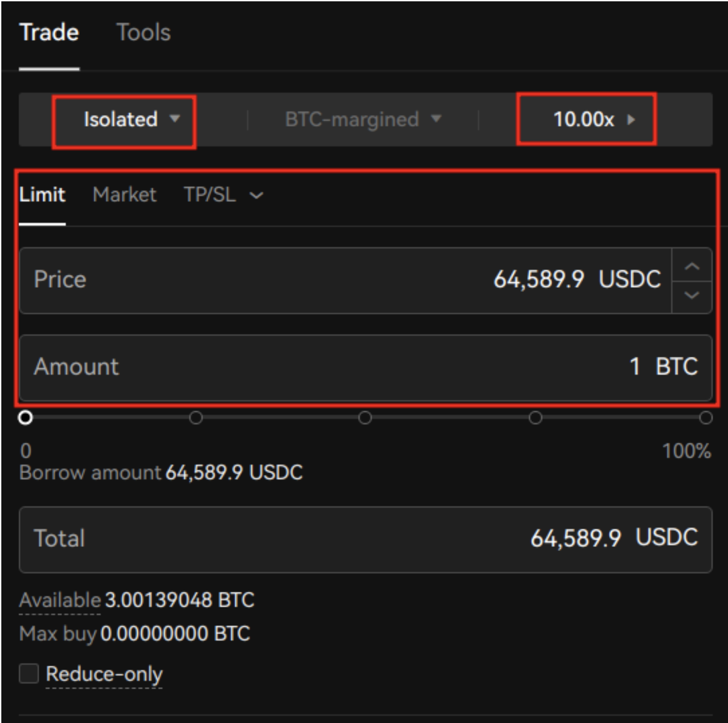Set amount slider to 75% marker
Screen dimensions: 728x723
(535, 418)
